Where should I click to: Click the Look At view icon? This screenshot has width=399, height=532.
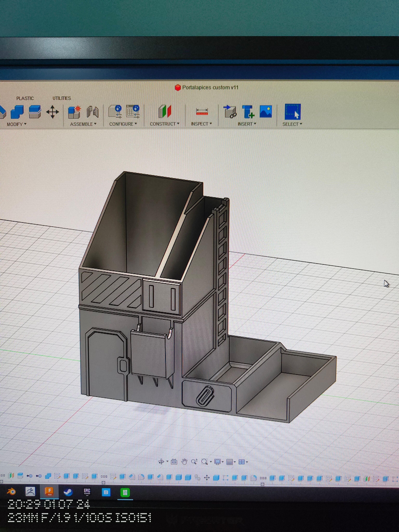tap(174, 461)
